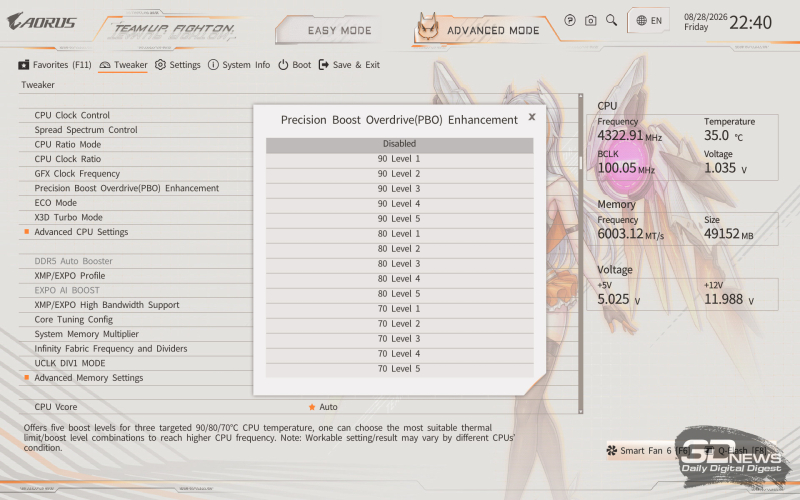Expand Advanced Memory Settings submenu
The image size is (800, 500).
tap(88, 378)
